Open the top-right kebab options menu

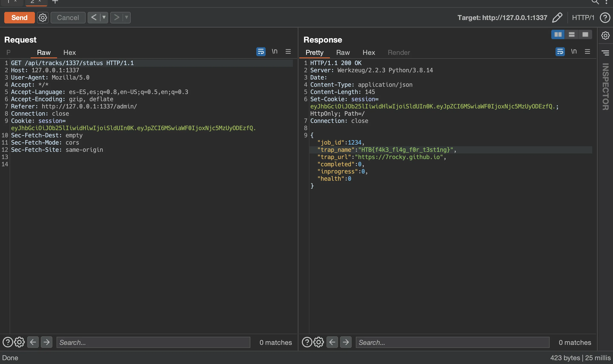[x=606, y=2]
